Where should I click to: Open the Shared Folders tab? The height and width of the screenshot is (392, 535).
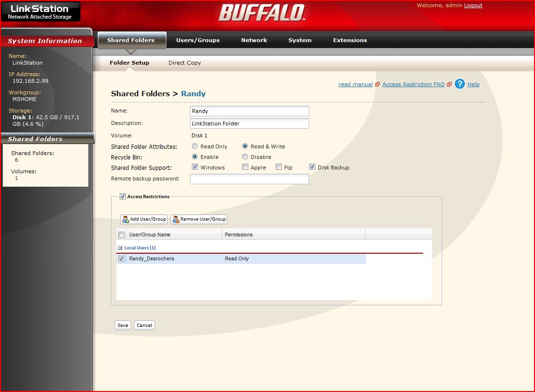click(x=131, y=40)
